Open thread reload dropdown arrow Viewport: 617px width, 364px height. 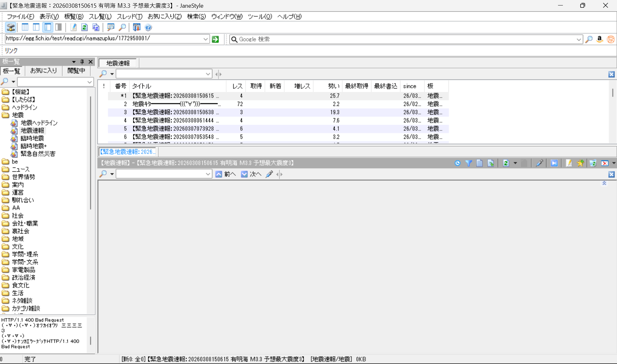[x=515, y=163]
